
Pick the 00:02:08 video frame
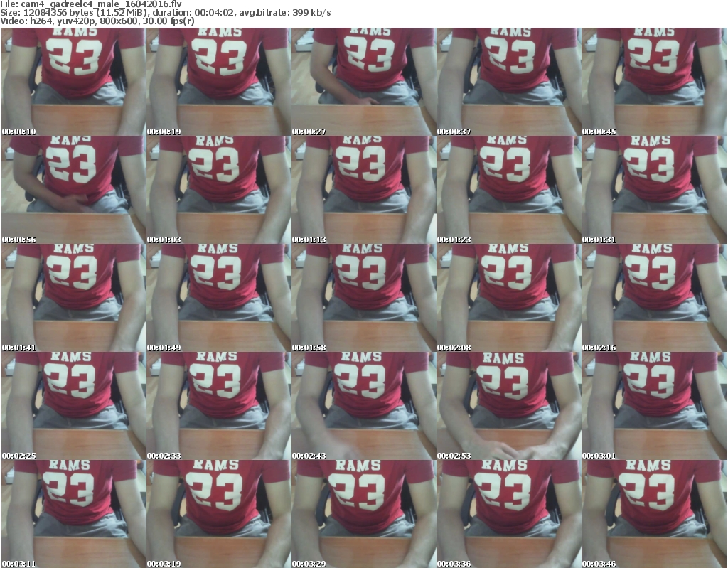coord(508,298)
